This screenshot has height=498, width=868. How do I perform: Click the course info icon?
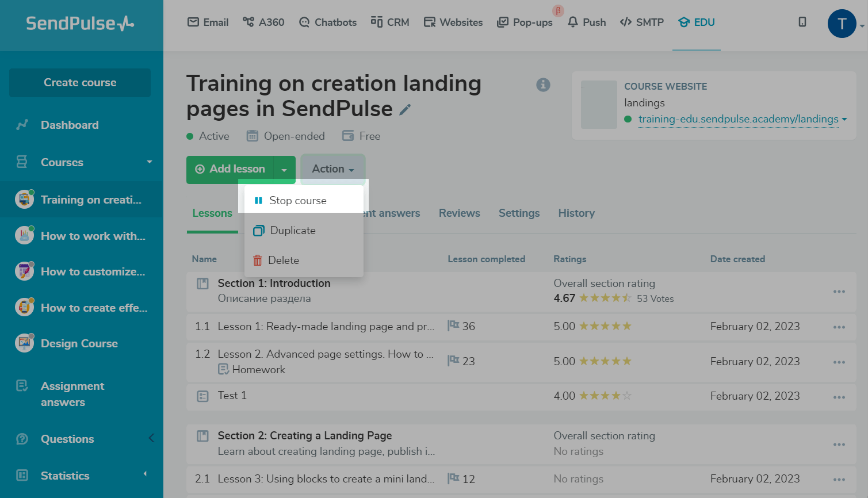click(x=543, y=85)
